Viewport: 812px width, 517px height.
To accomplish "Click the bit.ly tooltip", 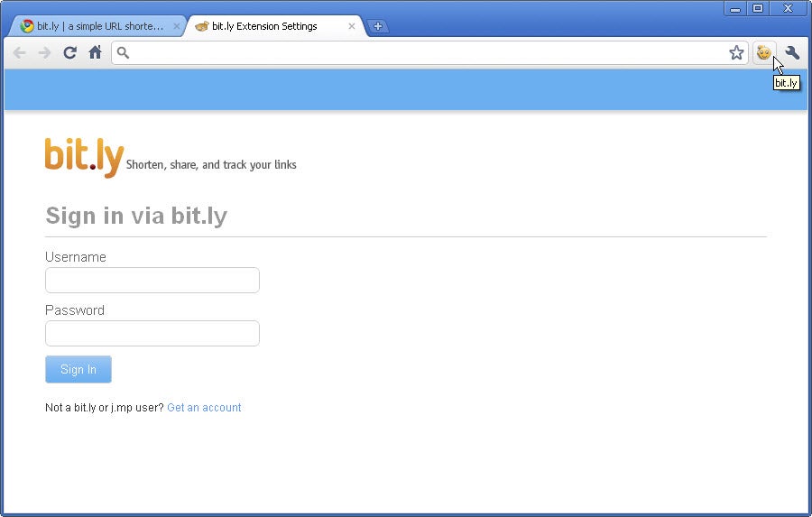I will 786,83.
